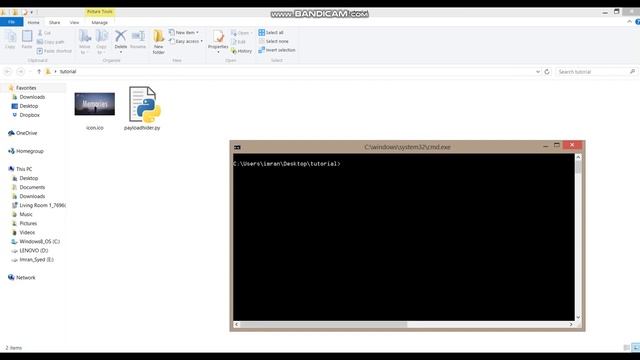Click cmd vertical scrollbar down arrow
The height and width of the screenshot is (360, 640).
[x=578, y=317]
